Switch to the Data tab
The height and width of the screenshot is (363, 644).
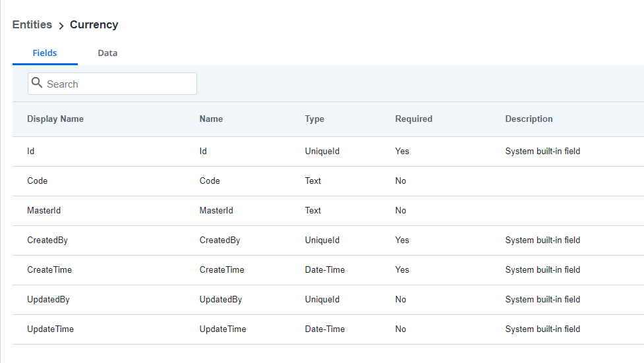pos(107,53)
